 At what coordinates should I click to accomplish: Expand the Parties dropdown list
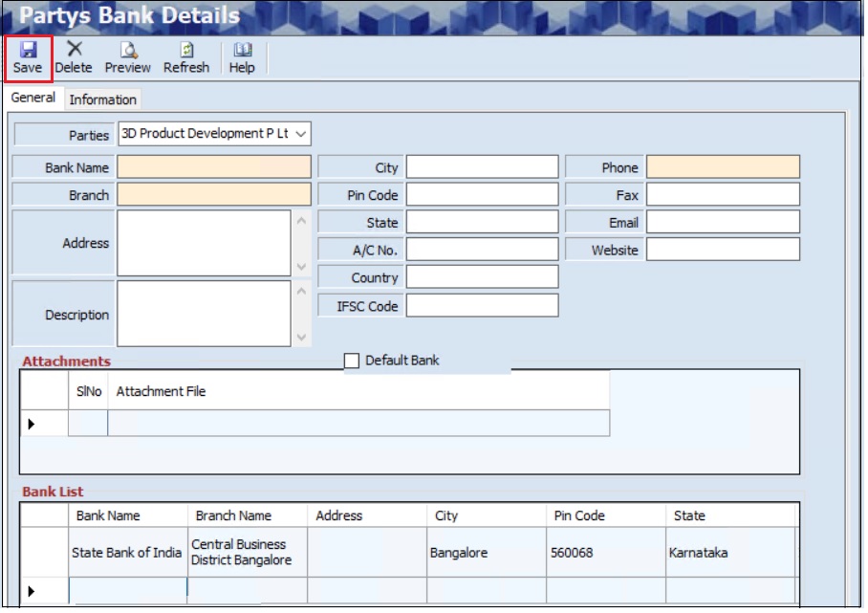point(302,134)
